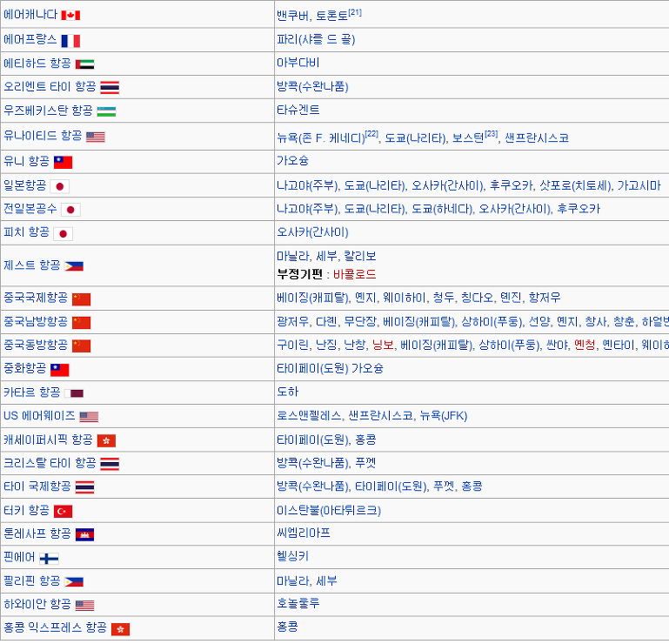
Task: Click footnote reference [23] after 보스턴
Action: 491,134
